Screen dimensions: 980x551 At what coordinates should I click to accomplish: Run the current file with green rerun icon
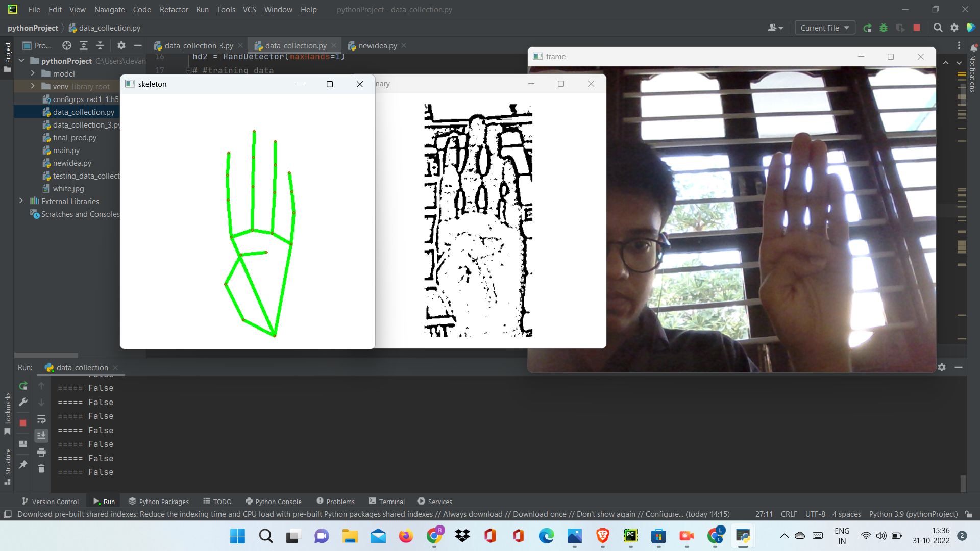click(x=867, y=28)
